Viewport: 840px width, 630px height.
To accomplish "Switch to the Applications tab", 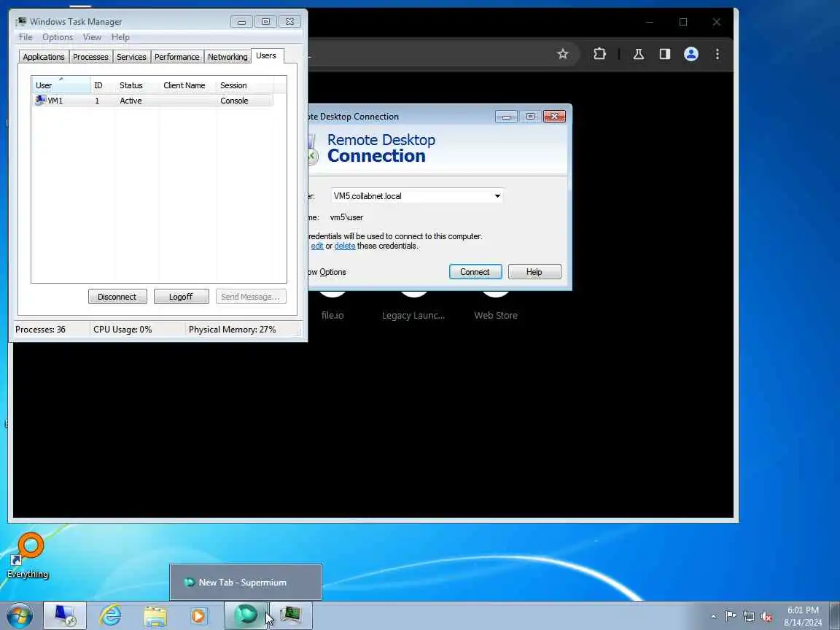I will click(x=44, y=57).
